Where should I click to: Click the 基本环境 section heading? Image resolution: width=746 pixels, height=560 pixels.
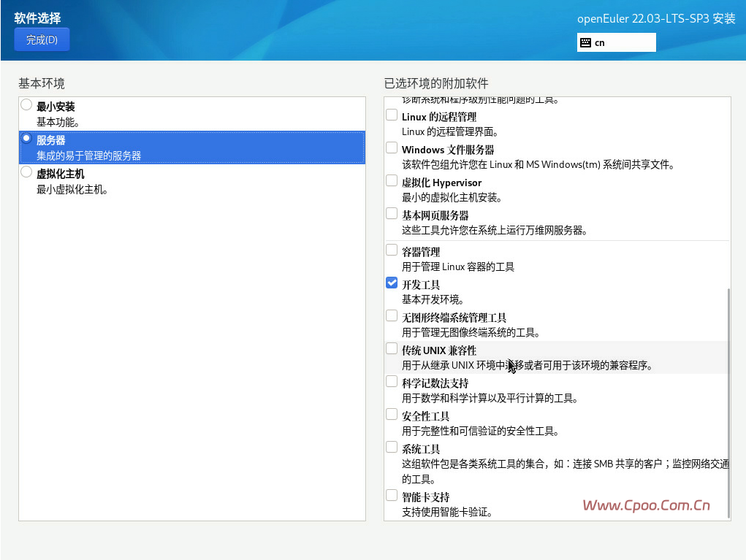42,84
